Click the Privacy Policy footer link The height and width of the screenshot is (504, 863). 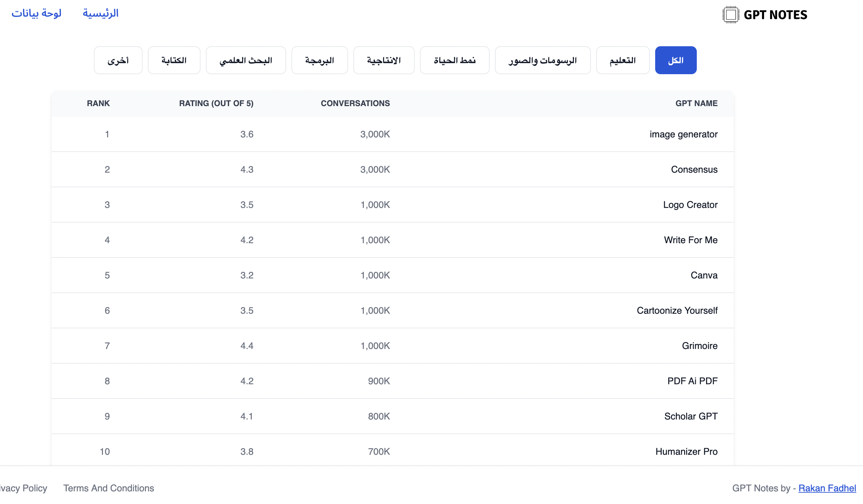point(23,488)
